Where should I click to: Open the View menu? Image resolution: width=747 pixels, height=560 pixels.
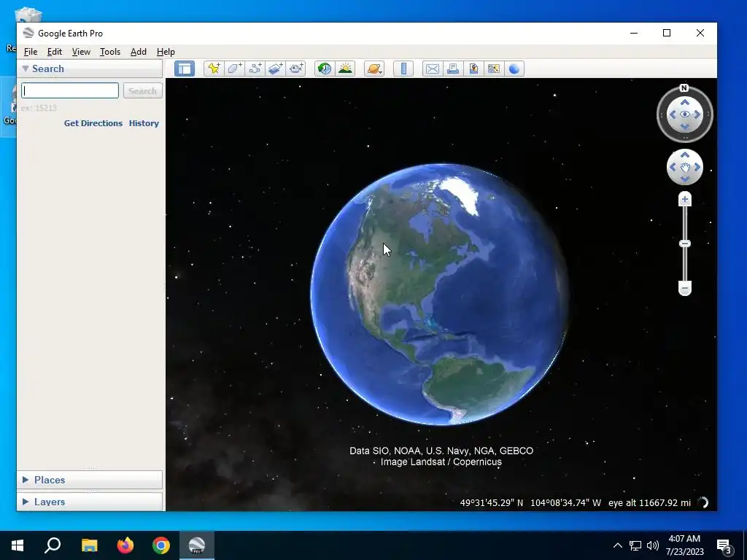81,52
